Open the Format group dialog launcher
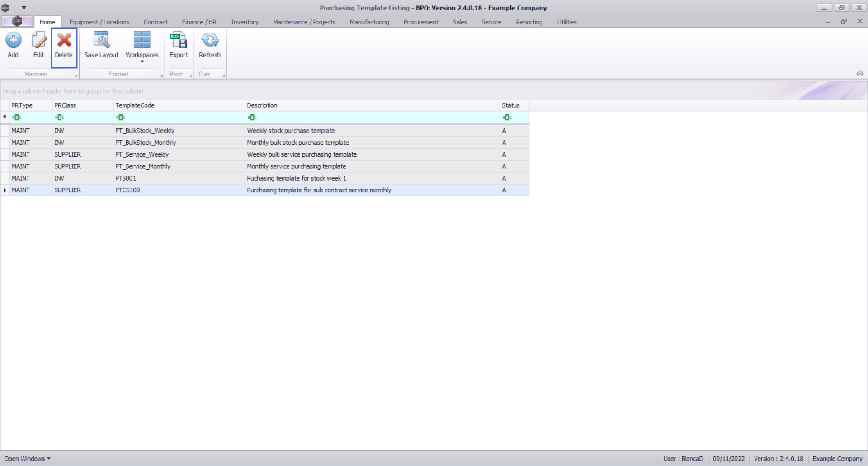 point(161,76)
